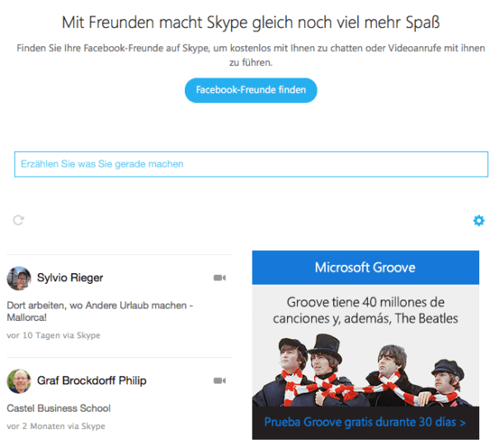Focus the 'Erzählen Sie was Sie gerade machen' field

tap(250, 164)
